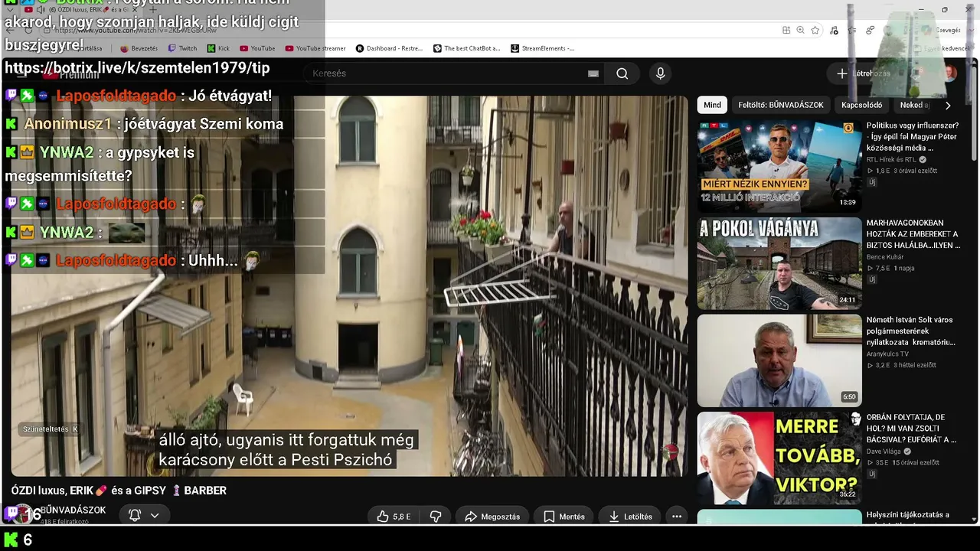Viewport: 980px width, 551px height.
Task: Click the botrix.live tip link in overlay
Action: [x=138, y=68]
